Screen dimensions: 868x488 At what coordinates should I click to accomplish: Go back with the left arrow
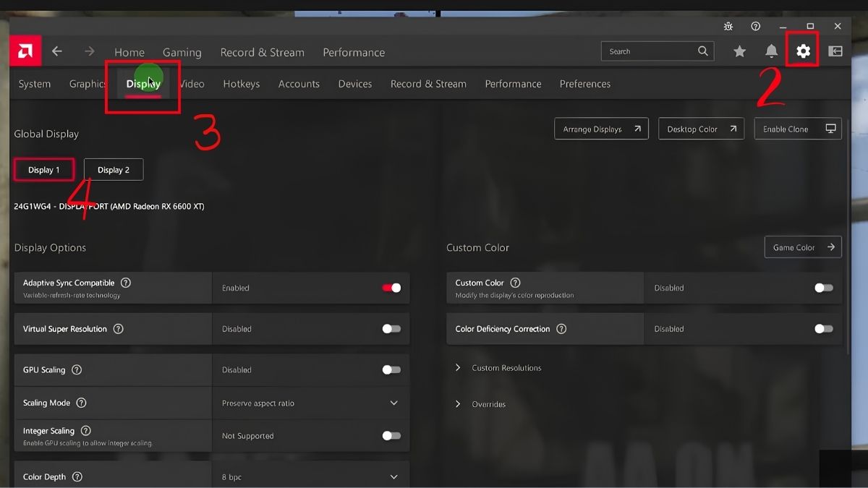(x=57, y=51)
